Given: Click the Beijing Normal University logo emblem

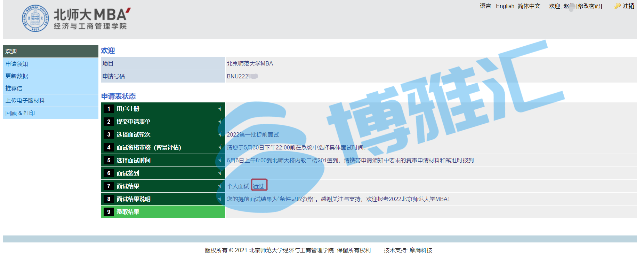Looking at the screenshot, I should (x=35, y=18).
